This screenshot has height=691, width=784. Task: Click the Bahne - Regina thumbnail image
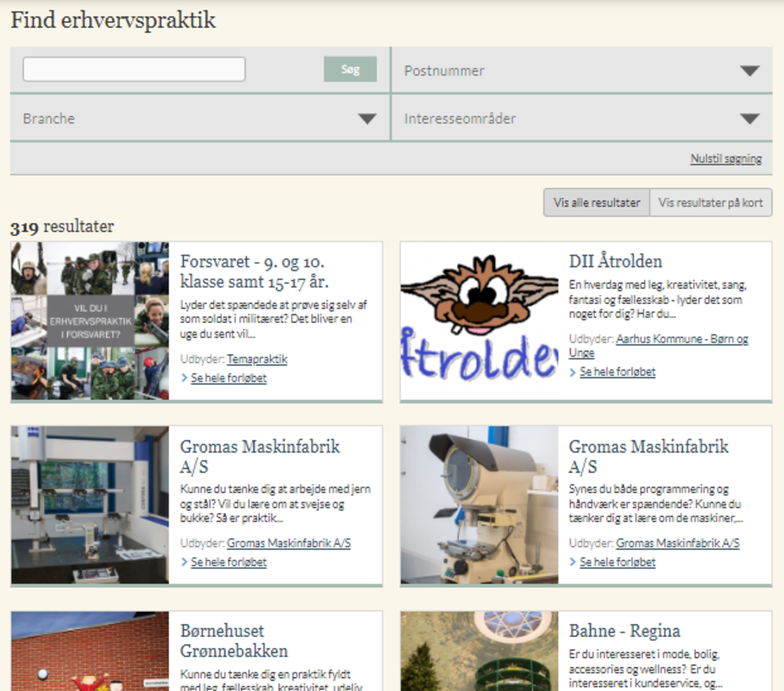point(479,651)
